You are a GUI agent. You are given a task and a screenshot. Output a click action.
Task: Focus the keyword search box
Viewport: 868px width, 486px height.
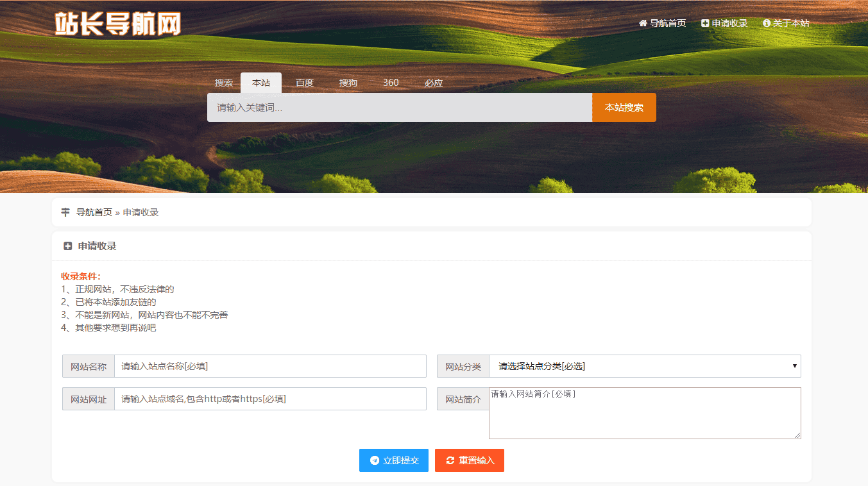point(400,108)
